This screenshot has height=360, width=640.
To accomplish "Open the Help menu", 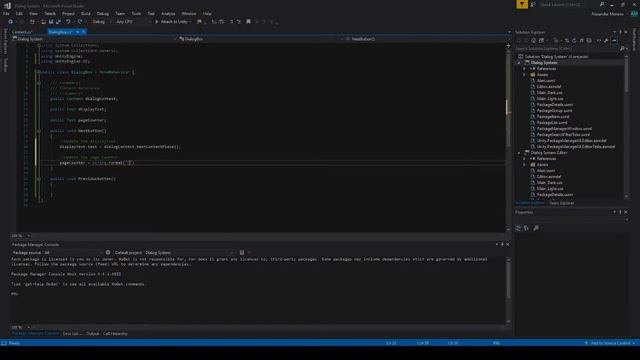I will coord(207,13).
